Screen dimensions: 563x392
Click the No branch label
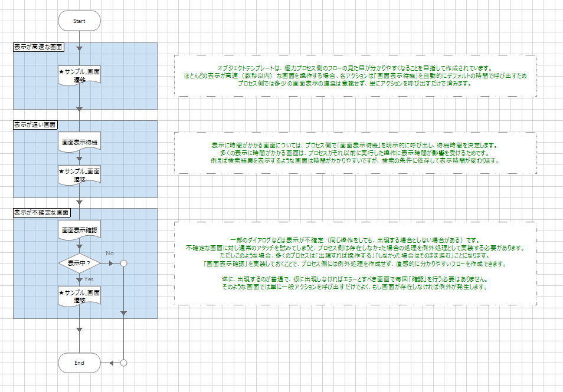click(109, 253)
